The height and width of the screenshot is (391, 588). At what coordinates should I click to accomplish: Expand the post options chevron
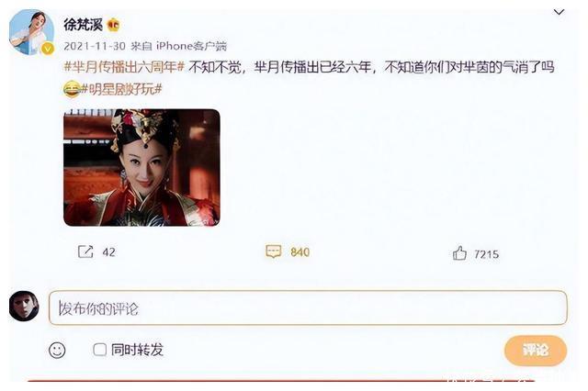coord(560,12)
